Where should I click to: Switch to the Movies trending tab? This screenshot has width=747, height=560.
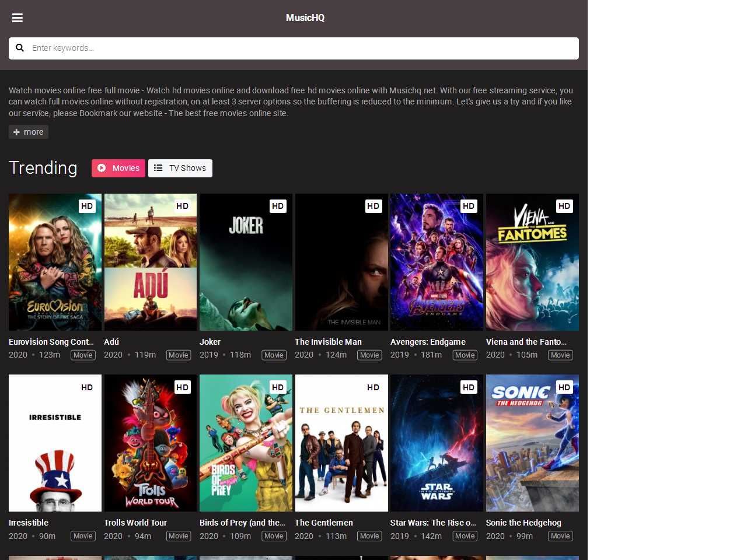tap(118, 168)
